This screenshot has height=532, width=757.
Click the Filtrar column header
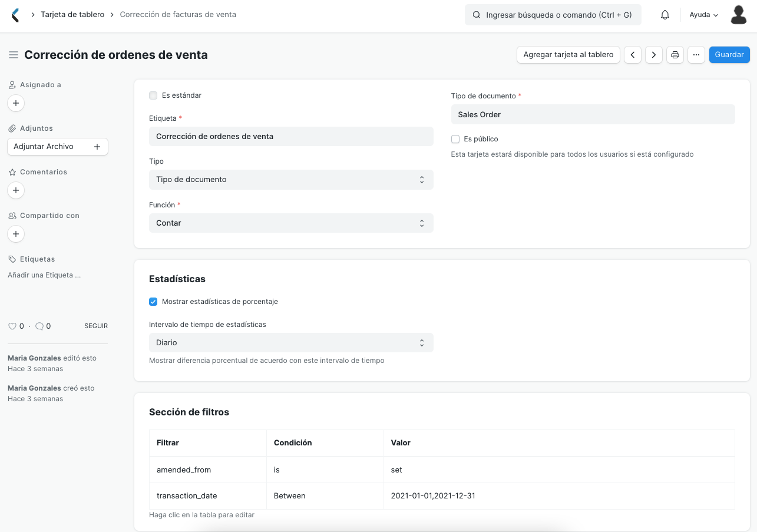click(x=208, y=443)
